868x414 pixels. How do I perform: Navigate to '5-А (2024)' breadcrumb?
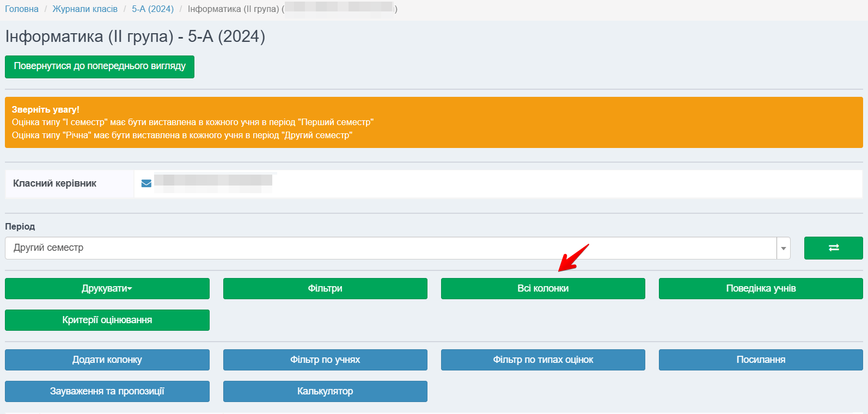[x=152, y=9]
